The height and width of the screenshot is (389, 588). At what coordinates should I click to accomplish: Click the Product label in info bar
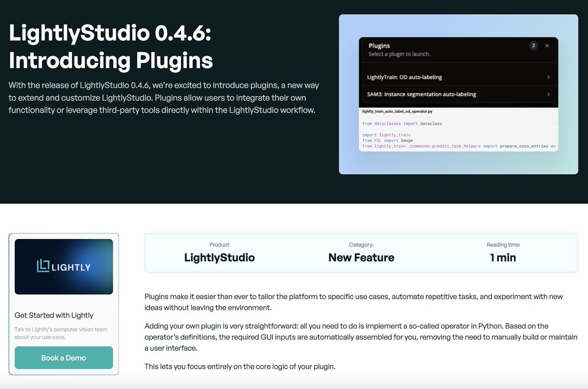point(219,244)
